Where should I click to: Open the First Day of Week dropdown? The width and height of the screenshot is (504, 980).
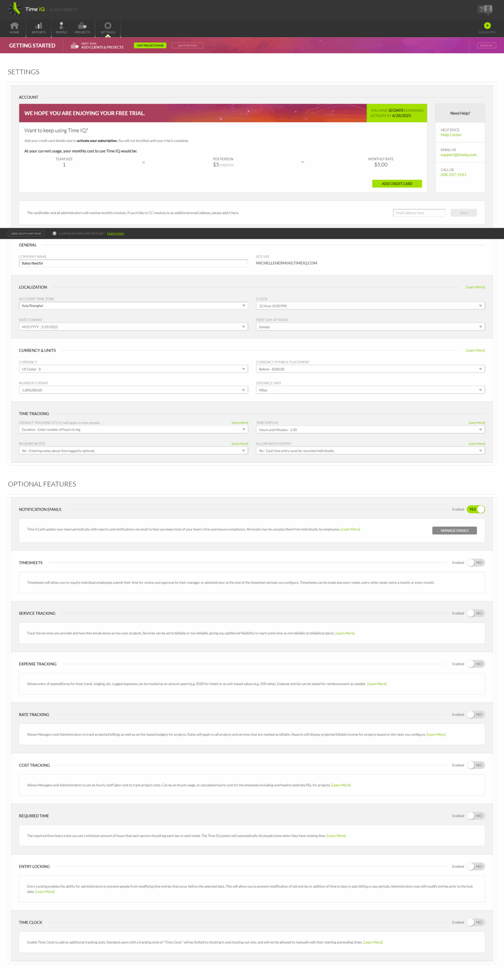coord(370,327)
